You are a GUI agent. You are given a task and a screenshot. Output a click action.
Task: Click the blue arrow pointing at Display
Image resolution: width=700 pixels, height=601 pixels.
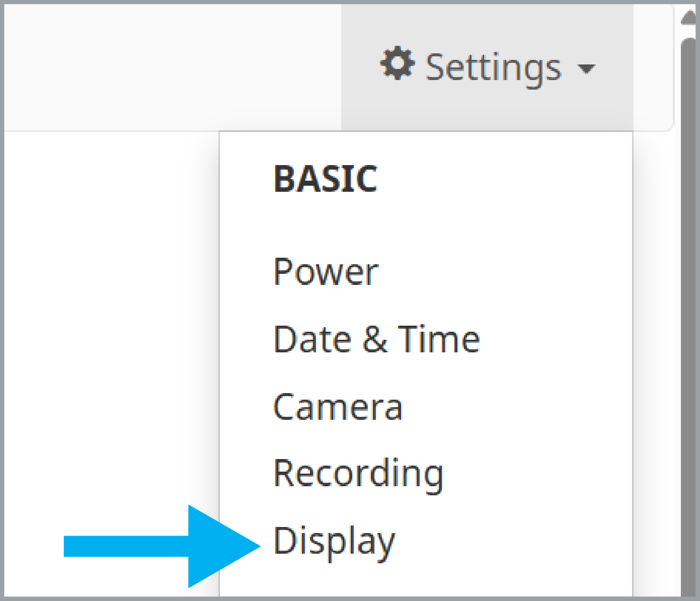pos(162,546)
